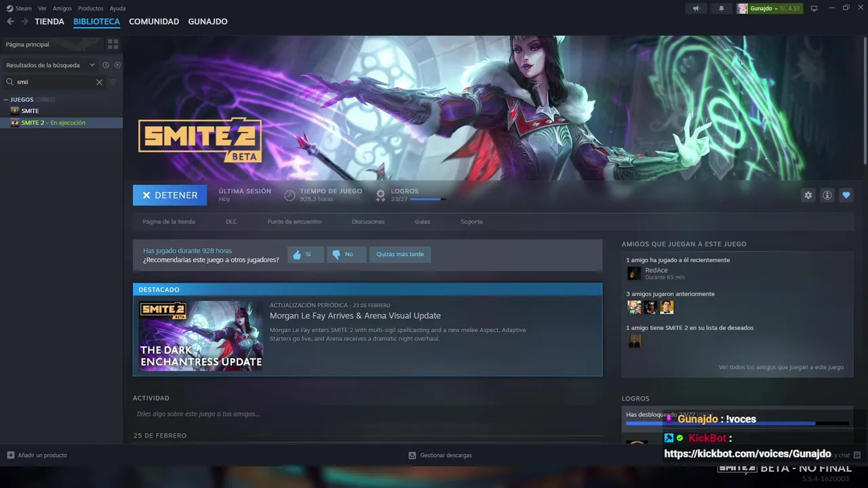Go to TIENDA section
This screenshot has height=488, width=868.
(50, 22)
